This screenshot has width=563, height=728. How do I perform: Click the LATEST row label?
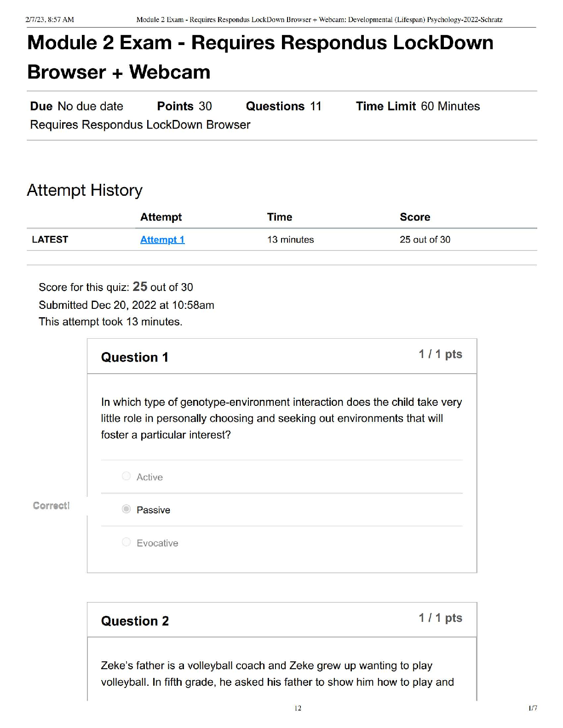click(50, 239)
